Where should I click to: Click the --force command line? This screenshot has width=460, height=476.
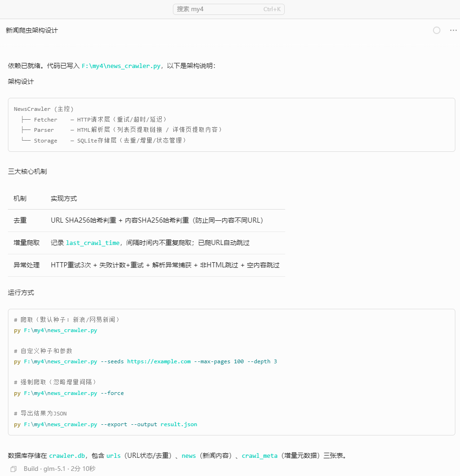pyautogui.click(x=69, y=393)
